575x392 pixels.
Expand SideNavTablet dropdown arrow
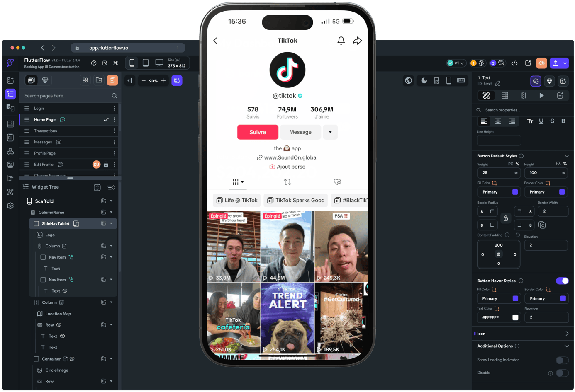(x=111, y=223)
